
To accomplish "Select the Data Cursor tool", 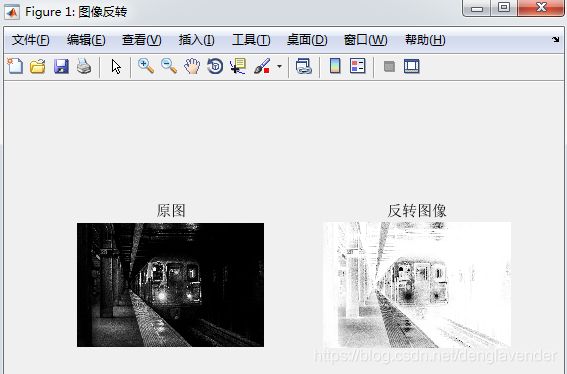I will [238, 66].
